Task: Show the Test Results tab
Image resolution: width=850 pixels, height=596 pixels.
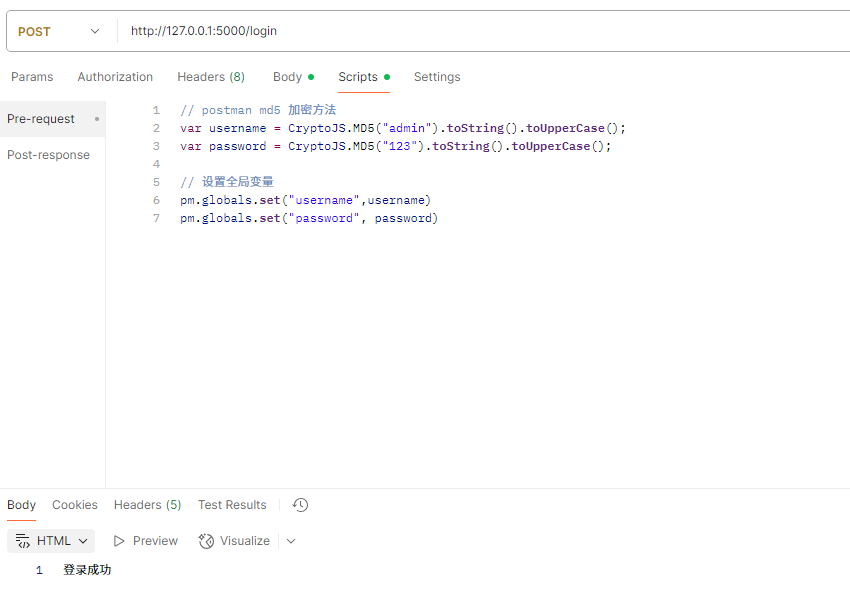Action: pyautogui.click(x=232, y=505)
